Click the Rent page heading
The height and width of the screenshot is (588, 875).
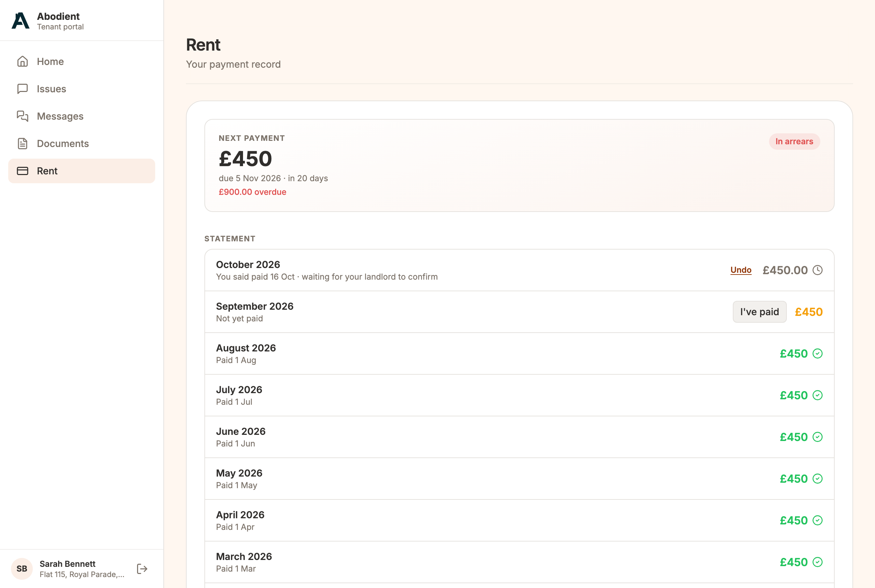point(203,45)
